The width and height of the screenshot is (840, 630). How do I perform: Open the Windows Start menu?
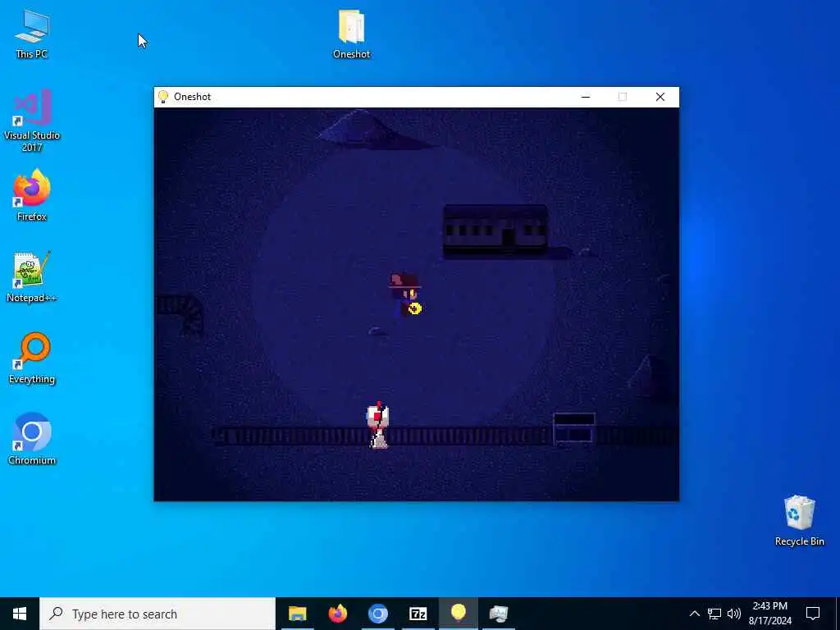pyautogui.click(x=20, y=614)
